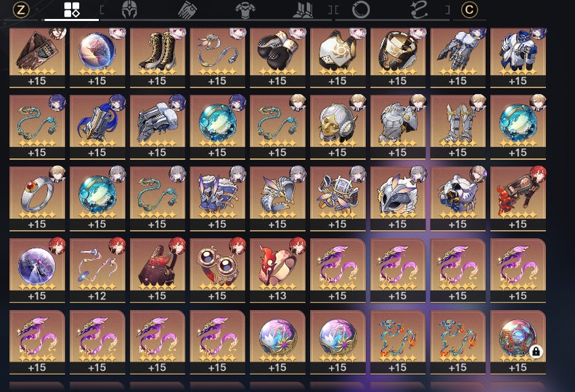Switch to the gloves filter tab
The width and height of the screenshot is (575, 392).
pos(188,10)
